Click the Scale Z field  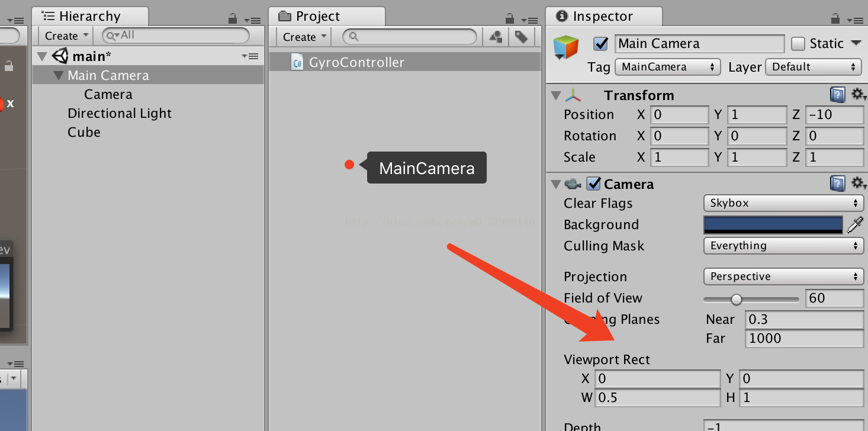tap(834, 157)
